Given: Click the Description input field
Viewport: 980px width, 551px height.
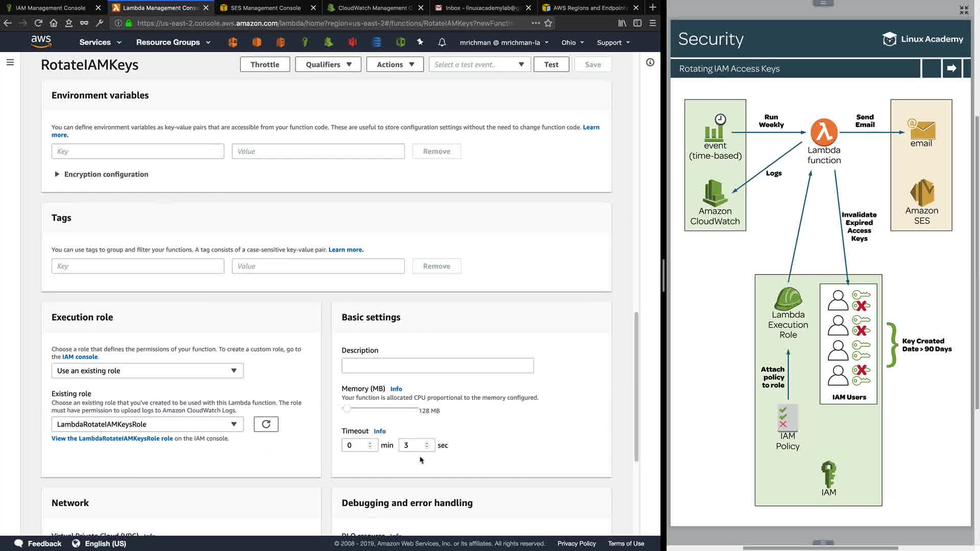Looking at the screenshot, I should pos(437,365).
